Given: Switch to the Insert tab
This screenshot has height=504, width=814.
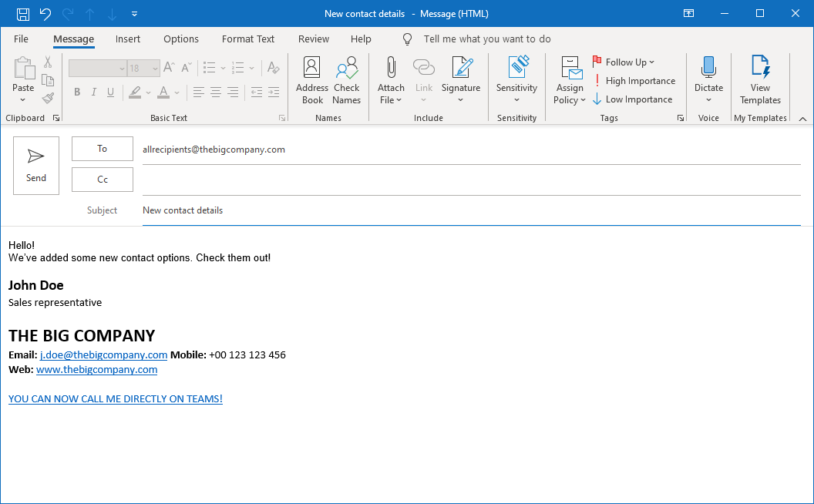Looking at the screenshot, I should [128, 39].
